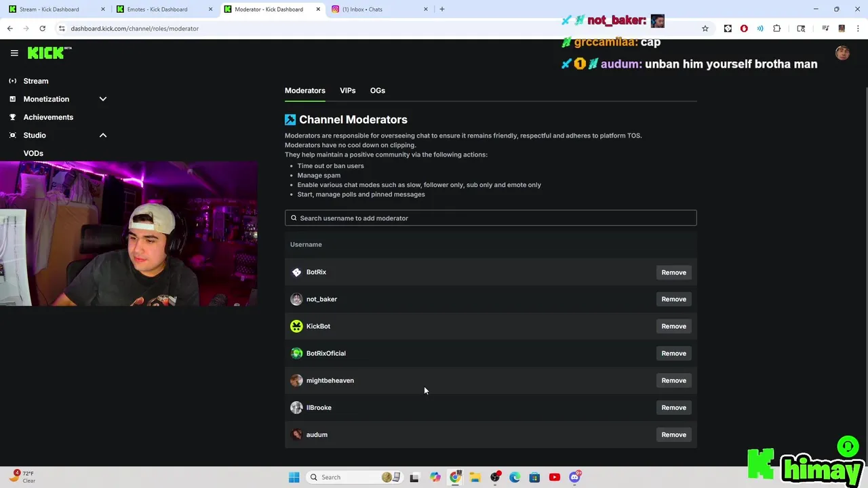
Task: Click the Studio sidebar icon
Action: (12, 135)
